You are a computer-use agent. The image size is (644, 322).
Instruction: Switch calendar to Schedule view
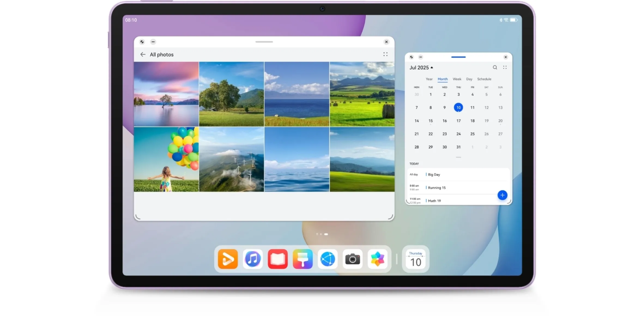coord(484,79)
